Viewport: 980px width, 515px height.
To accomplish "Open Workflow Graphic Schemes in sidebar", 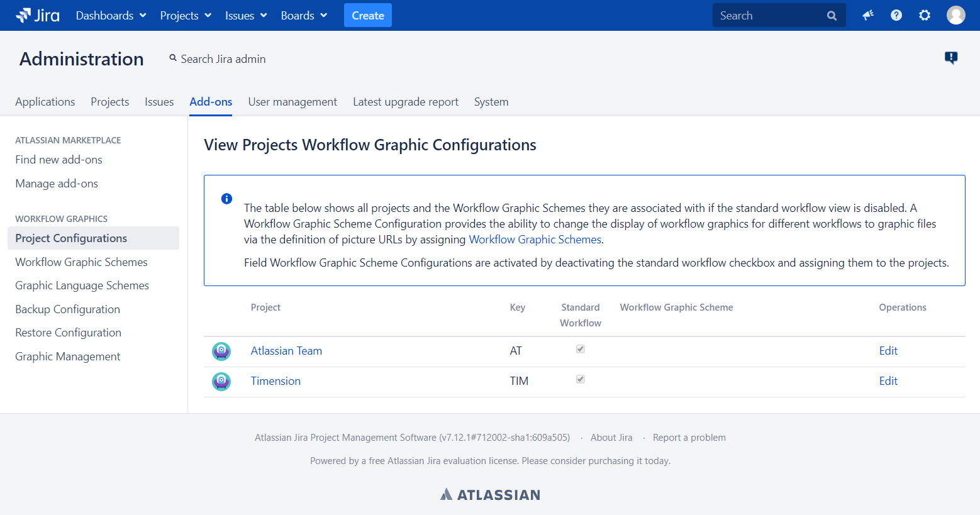I will (81, 262).
